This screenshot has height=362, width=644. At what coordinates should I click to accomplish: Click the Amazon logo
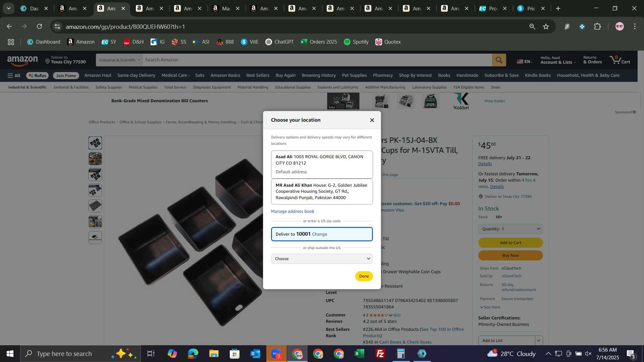(22, 61)
